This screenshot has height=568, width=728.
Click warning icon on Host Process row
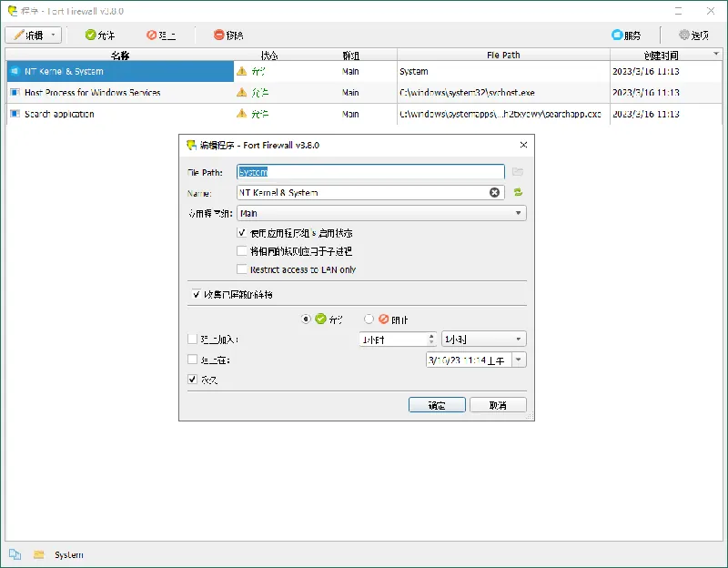coord(241,93)
